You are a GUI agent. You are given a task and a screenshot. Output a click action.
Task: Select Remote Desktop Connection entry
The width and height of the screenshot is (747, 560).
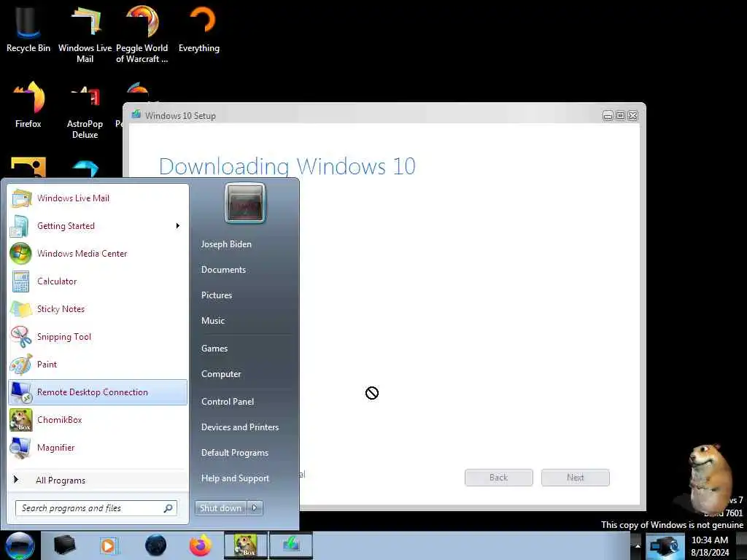(x=98, y=392)
